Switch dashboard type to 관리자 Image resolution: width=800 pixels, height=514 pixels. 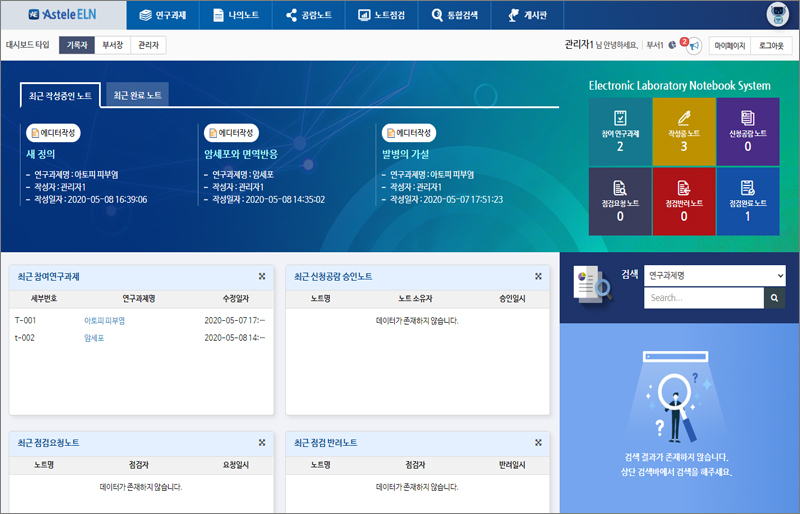pos(148,45)
